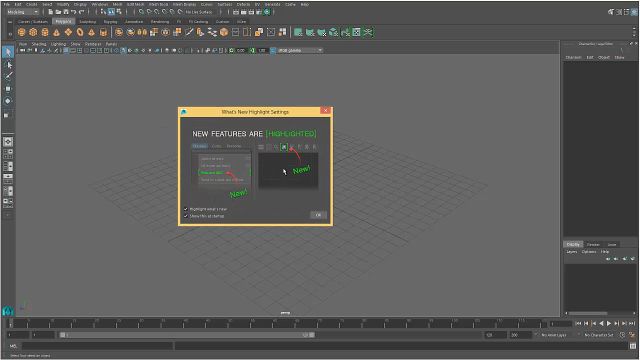640x360 pixels.
Task: Toggle the Highlight what's new checkbox
Action: click(x=186, y=209)
